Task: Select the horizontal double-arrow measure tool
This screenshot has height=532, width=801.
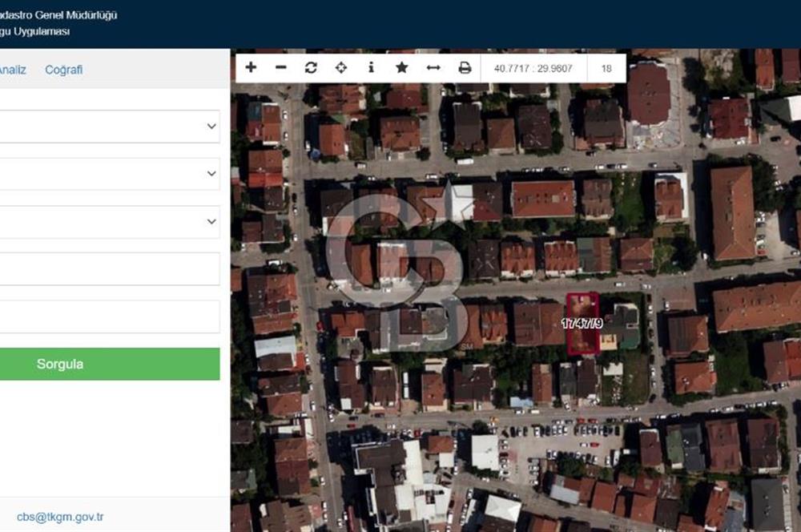Action: (x=433, y=68)
